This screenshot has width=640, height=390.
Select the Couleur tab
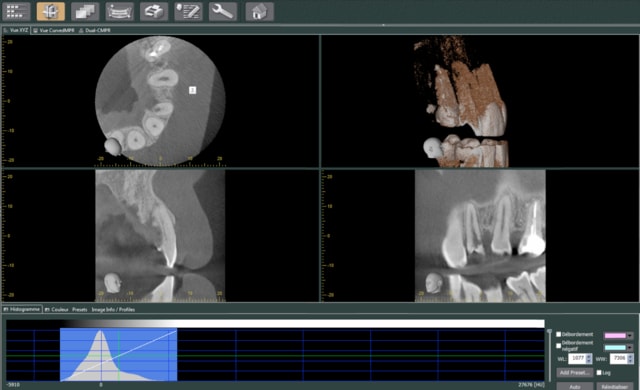57,310
